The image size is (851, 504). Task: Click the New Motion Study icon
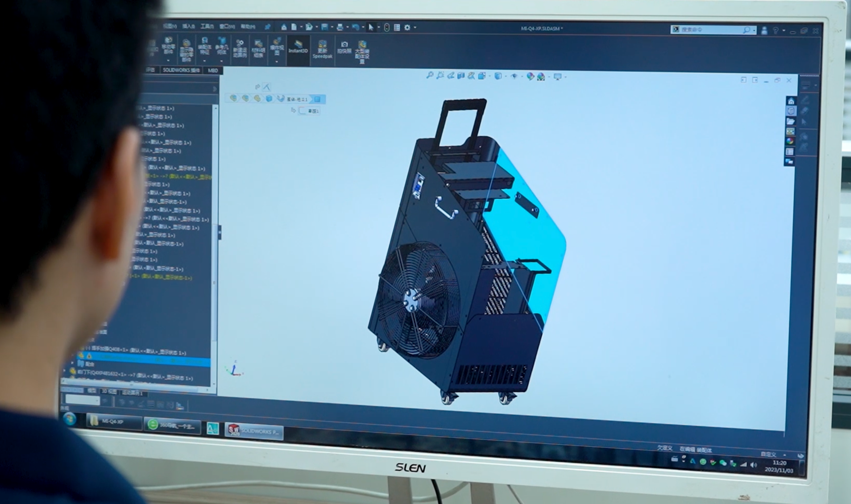click(x=240, y=48)
